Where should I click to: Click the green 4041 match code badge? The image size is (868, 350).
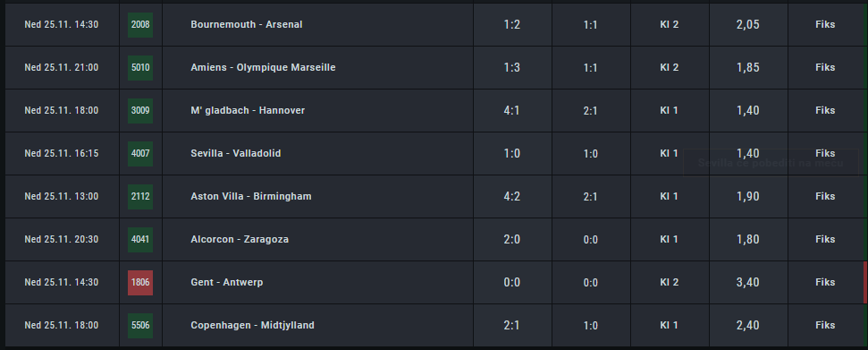click(x=140, y=240)
